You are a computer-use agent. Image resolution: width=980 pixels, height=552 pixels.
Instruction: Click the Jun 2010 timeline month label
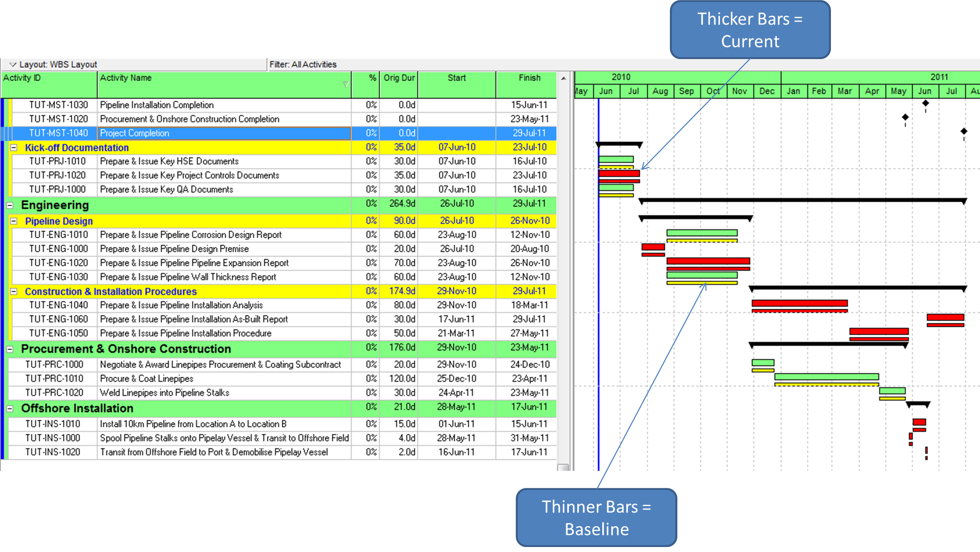pyautogui.click(x=605, y=91)
